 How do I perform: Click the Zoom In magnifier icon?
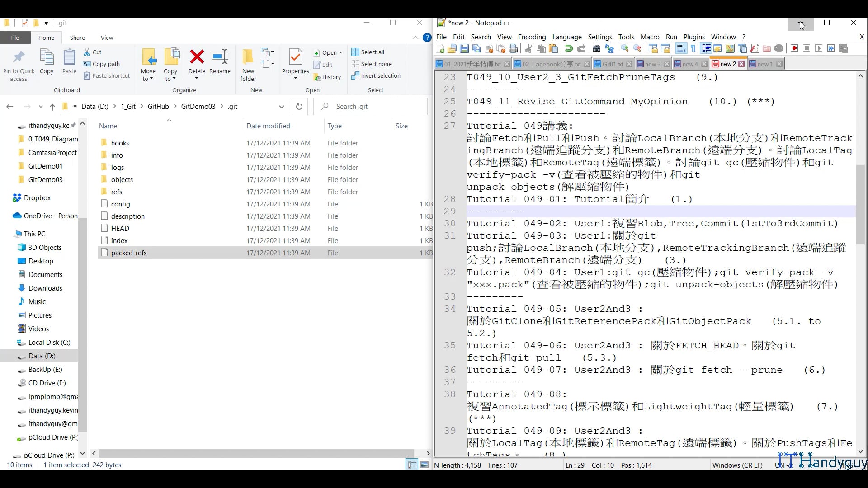click(x=625, y=48)
